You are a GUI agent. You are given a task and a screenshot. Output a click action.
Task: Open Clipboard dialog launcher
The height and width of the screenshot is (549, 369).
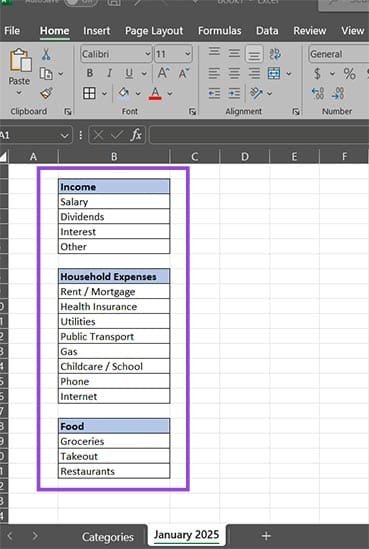[68, 112]
